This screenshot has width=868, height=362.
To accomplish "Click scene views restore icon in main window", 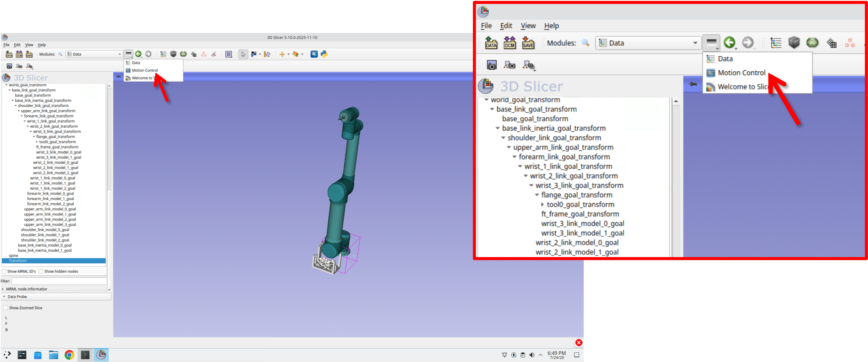I will click(x=29, y=66).
